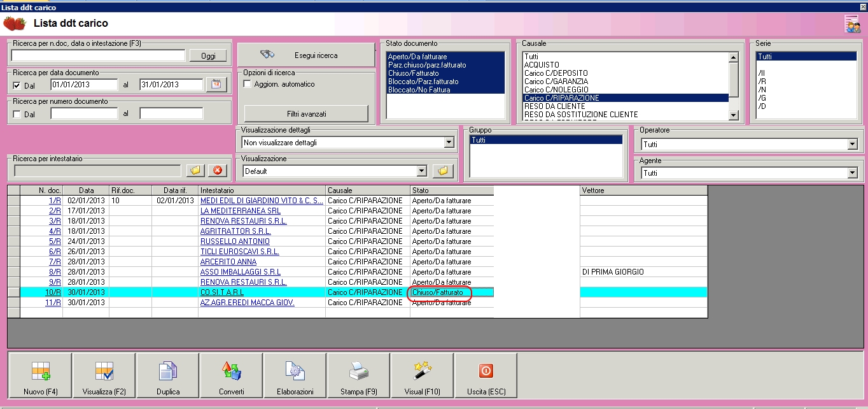
Task: Open the Operatore dropdown list
Action: [853, 145]
